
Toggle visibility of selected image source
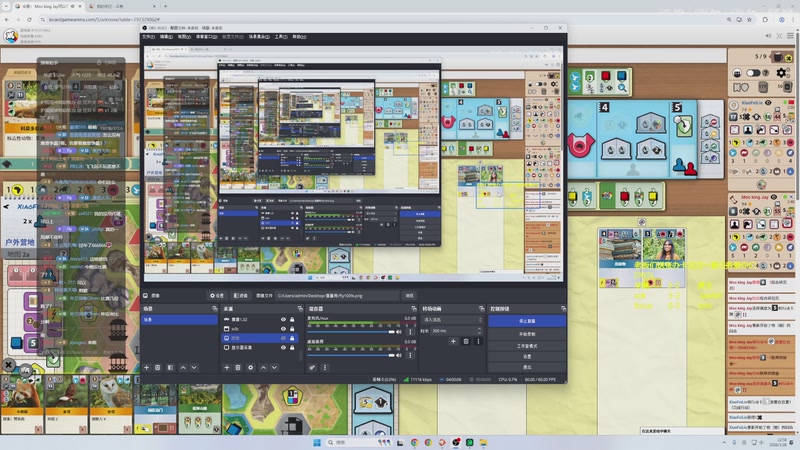point(283,338)
